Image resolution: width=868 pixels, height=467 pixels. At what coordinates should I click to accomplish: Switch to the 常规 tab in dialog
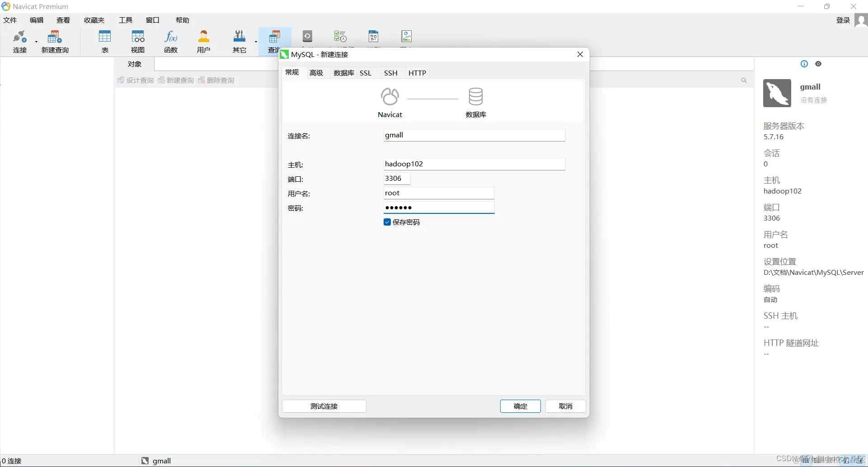292,72
